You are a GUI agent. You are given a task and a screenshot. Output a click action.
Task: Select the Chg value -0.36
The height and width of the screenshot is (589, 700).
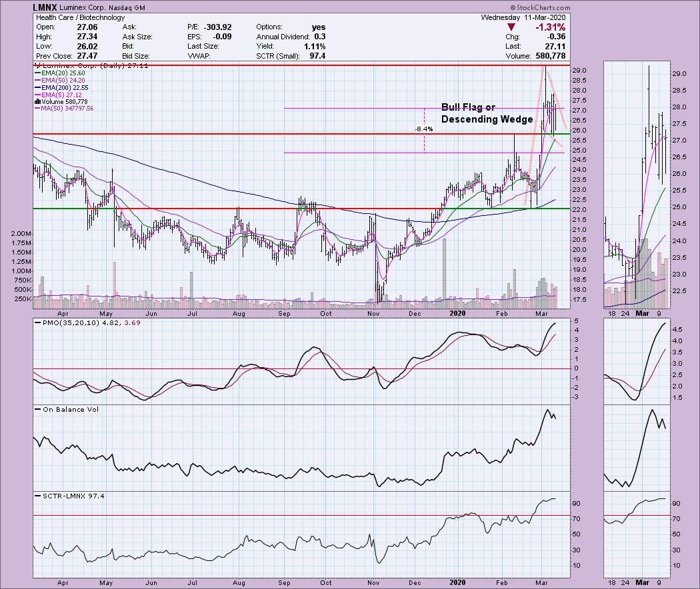pos(556,37)
